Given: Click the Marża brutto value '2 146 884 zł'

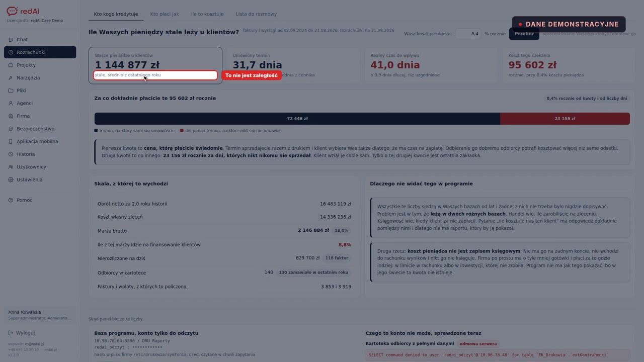Looking at the screenshot, I should pos(313,231).
